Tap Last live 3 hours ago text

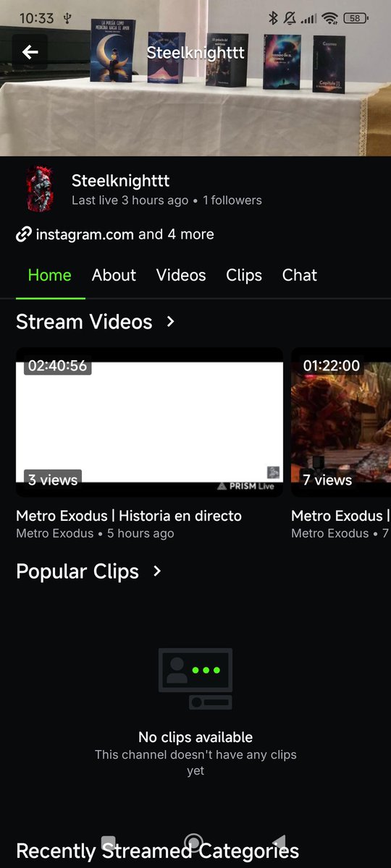click(130, 200)
